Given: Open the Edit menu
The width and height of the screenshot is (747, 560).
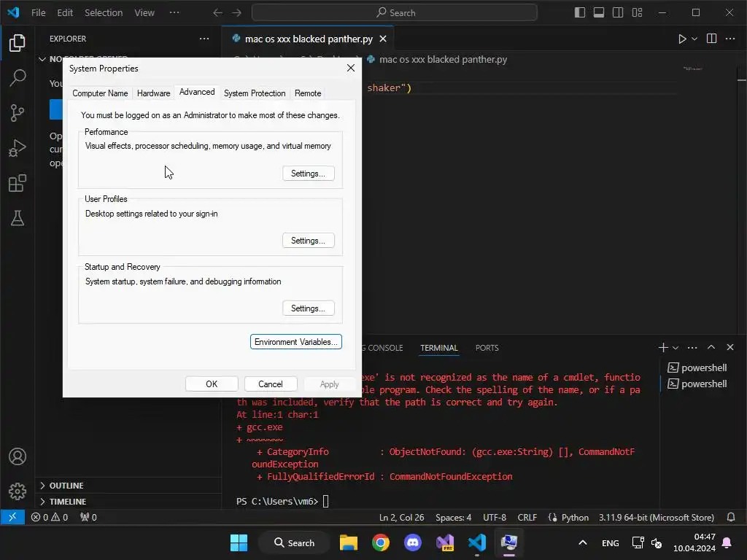Looking at the screenshot, I should click(x=65, y=12).
